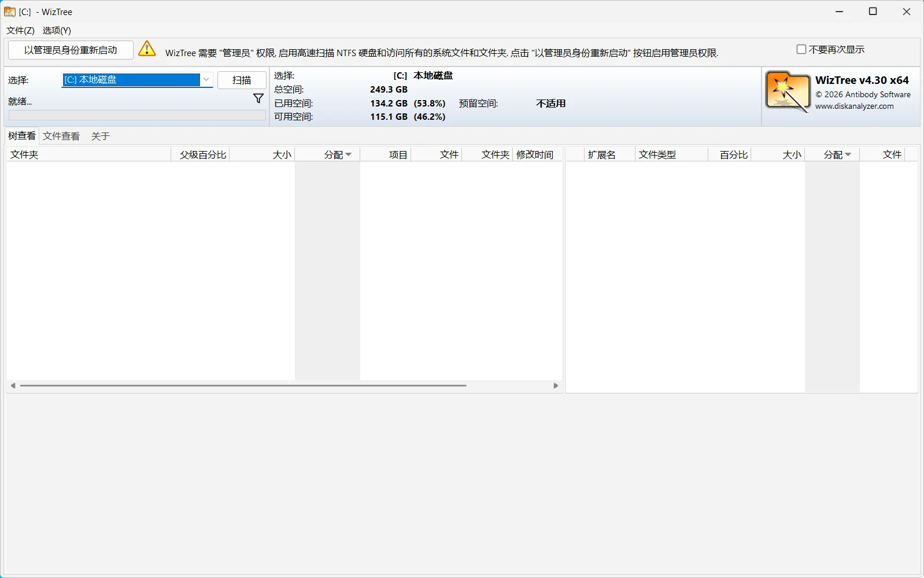Open the 选项(Y) menu
Viewport: 924px width, 578px height.
tap(57, 30)
